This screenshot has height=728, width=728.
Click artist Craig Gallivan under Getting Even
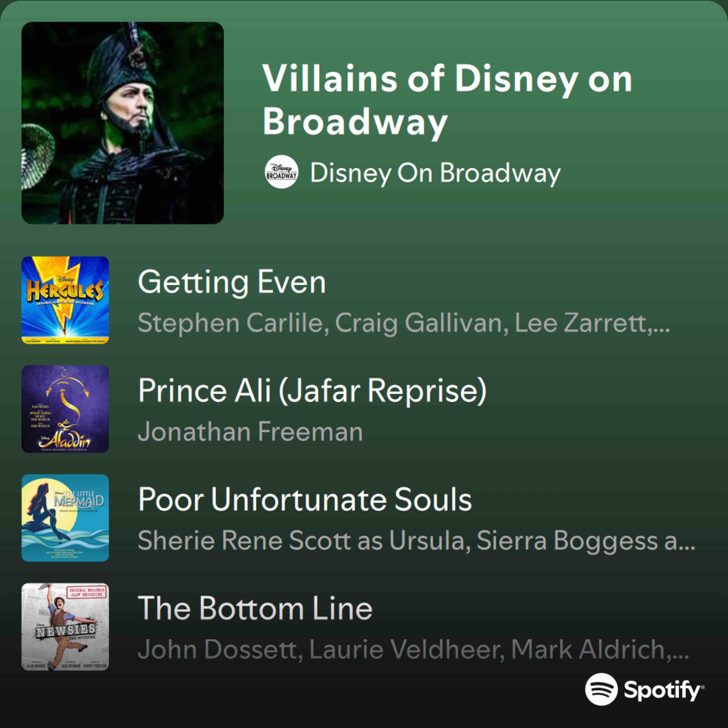coord(418,323)
